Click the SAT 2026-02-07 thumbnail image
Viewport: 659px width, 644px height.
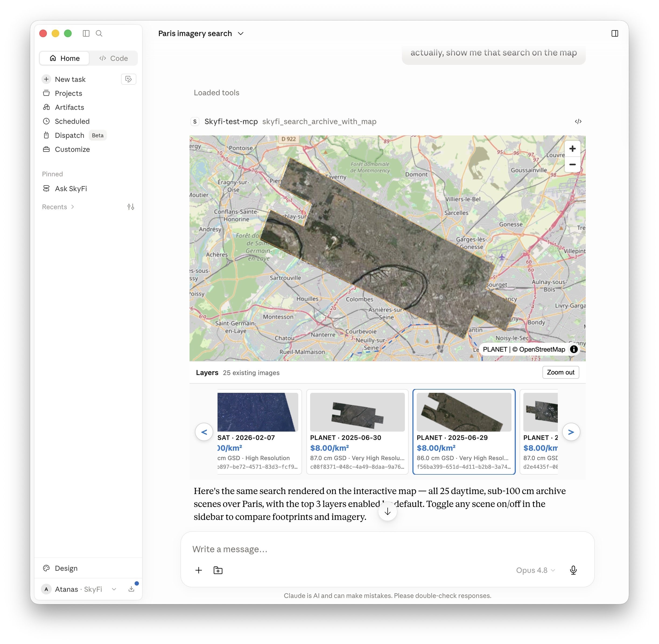[258, 412]
